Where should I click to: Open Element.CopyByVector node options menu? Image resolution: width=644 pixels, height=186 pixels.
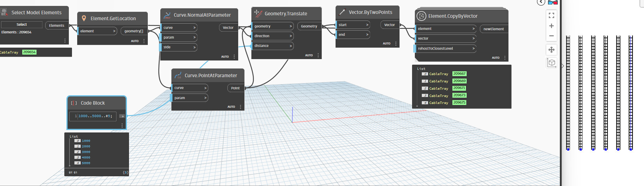505,58
